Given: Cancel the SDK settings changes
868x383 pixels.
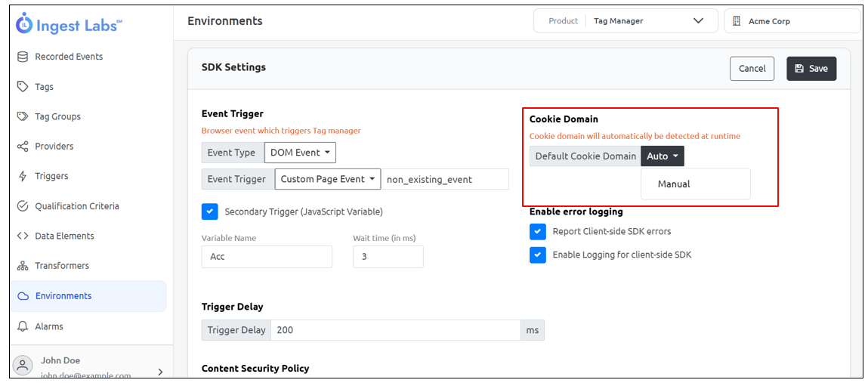Looking at the screenshot, I should (x=752, y=68).
